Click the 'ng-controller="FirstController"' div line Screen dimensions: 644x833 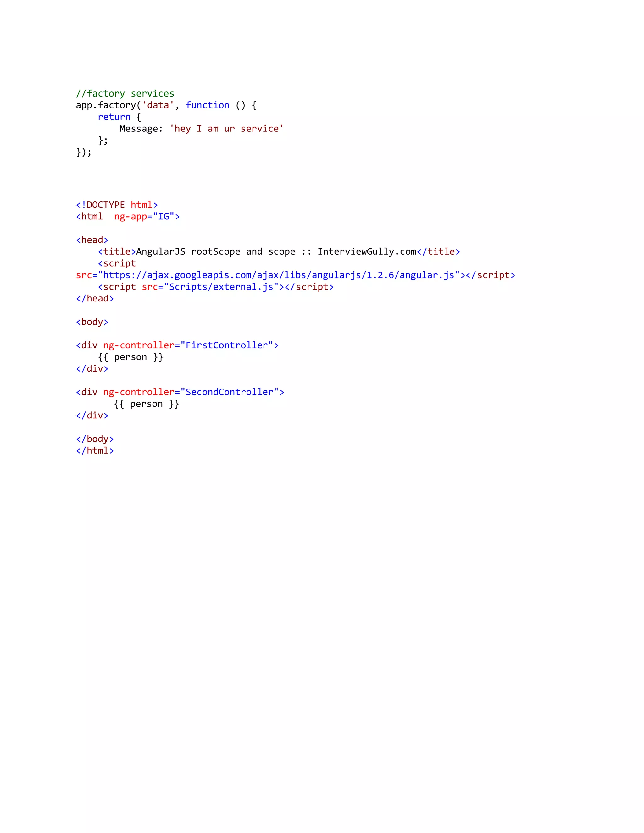pyautogui.click(x=177, y=345)
